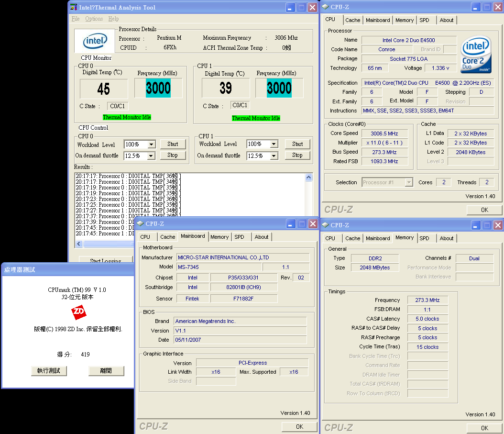This screenshot has height=434, width=504.
Task: Click the MS-7345 model field
Action: pyautogui.click(x=219, y=267)
